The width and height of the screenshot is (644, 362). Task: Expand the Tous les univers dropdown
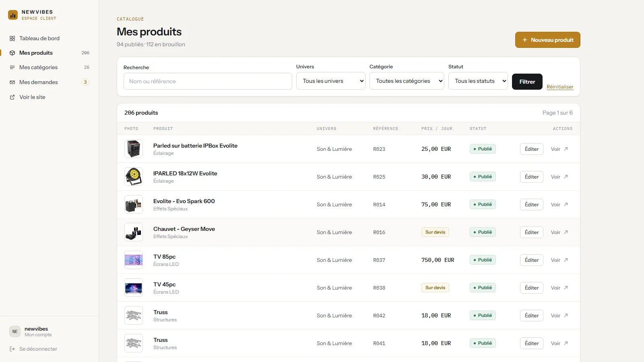tap(331, 81)
